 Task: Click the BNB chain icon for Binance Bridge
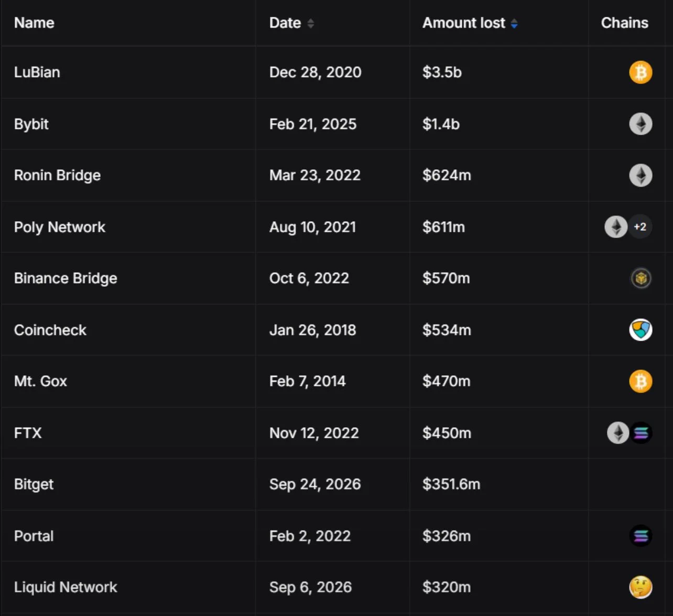pyautogui.click(x=641, y=278)
